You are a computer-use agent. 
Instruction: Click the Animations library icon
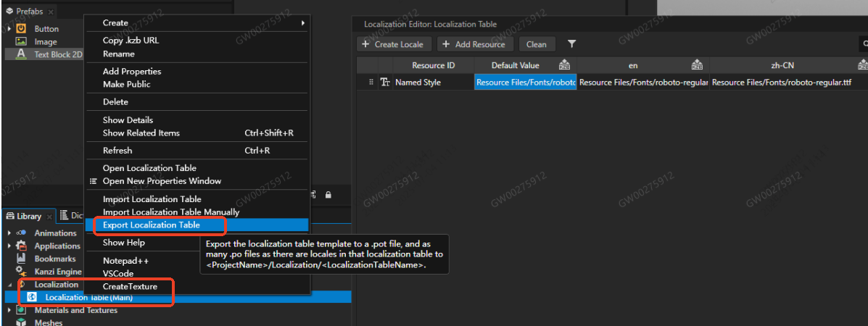[21, 233]
